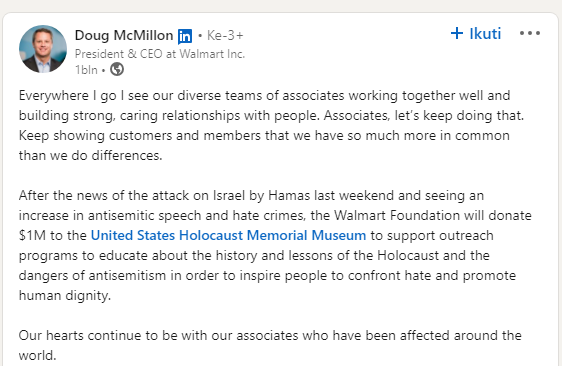562x366 pixels.
Task: Click the 1bln post timestamp
Action: tap(86, 70)
